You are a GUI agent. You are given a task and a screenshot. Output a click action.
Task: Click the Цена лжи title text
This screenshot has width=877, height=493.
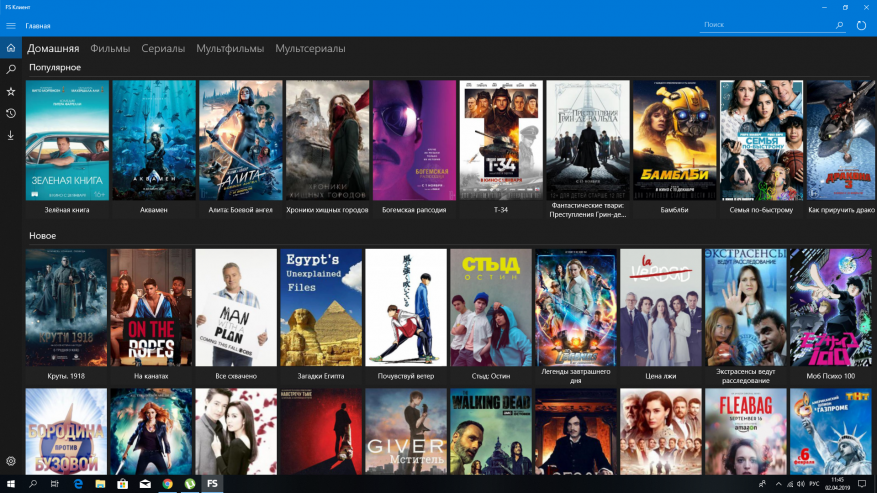pos(661,376)
